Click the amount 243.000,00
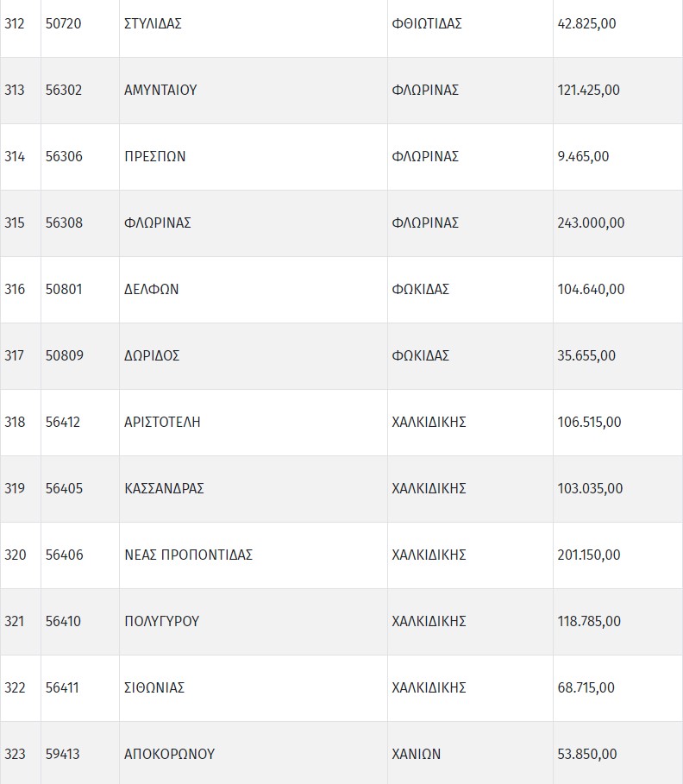The width and height of the screenshot is (683, 784). [x=591, y=223]
